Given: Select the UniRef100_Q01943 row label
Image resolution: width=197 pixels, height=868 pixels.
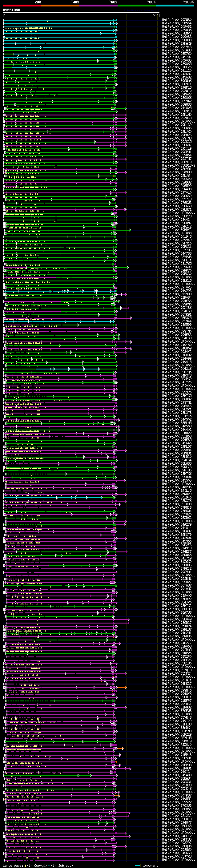Looking at the screenshot, I should [x=177, y=47].
